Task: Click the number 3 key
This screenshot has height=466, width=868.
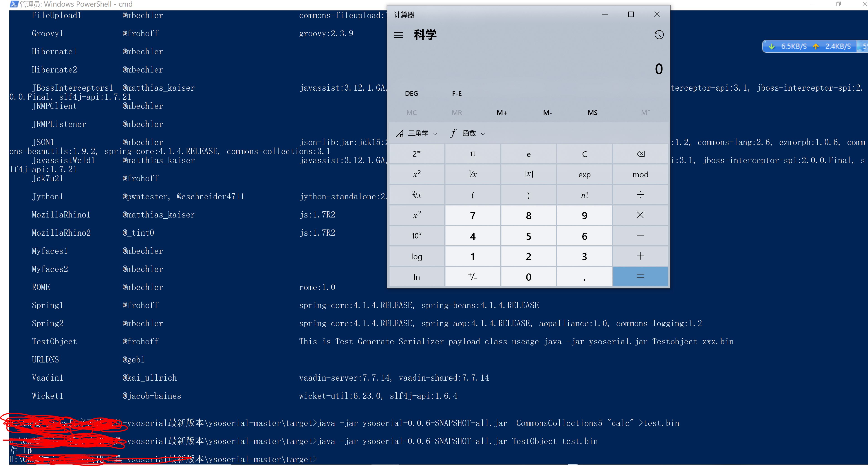Action: click(x=584, y=256)
